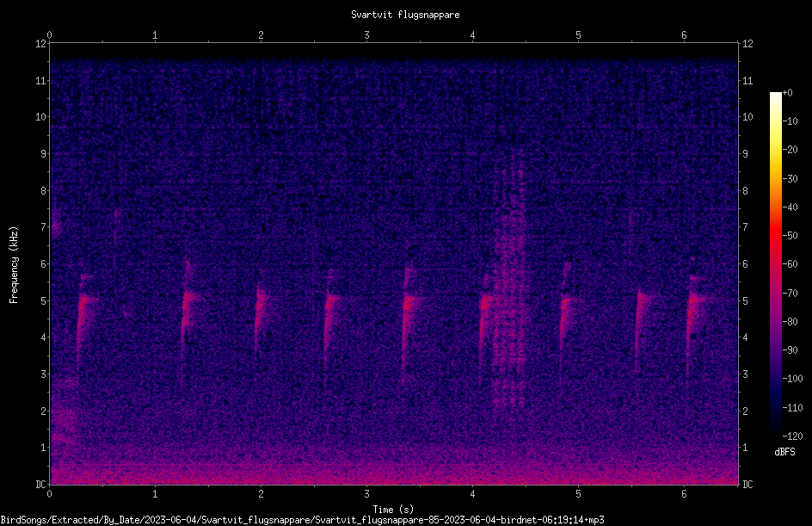Click the '5' tick on the top time axis
812x526 pixels.
coord(578,35)
